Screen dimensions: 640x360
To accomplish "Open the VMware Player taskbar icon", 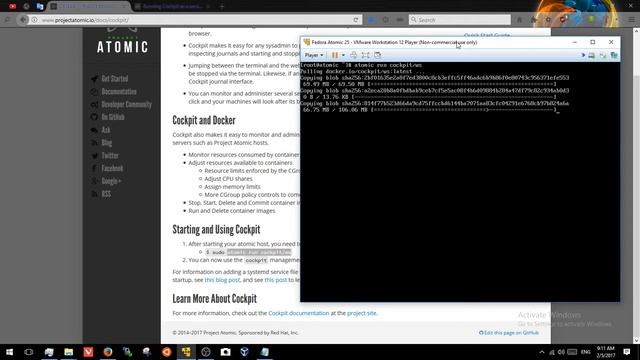I will [186, 352].
